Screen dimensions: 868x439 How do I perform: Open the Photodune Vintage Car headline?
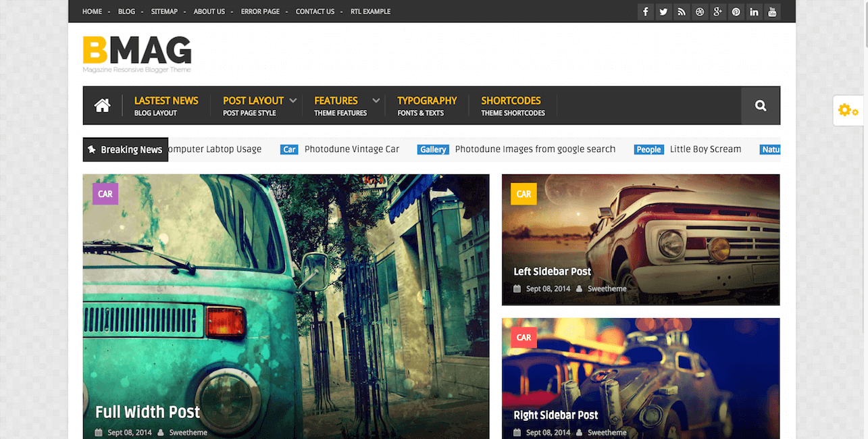(352, 149)
